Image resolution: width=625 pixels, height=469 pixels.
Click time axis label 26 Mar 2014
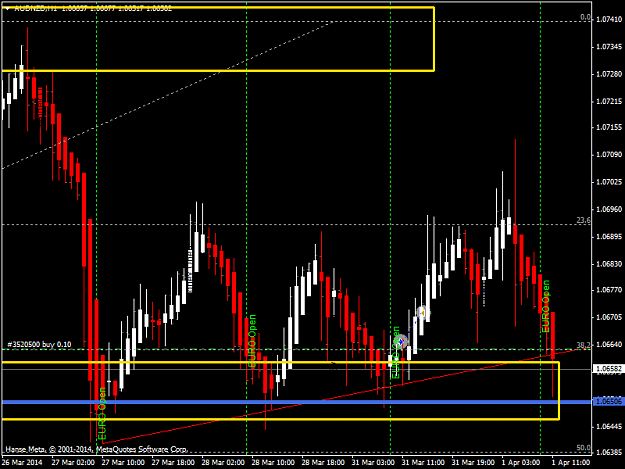click(x=22, y=462)
